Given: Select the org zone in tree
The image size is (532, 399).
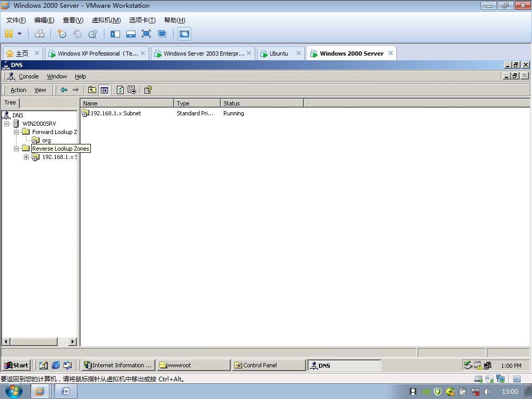Looking at the screenshot, I should click(x=46, y=140).
